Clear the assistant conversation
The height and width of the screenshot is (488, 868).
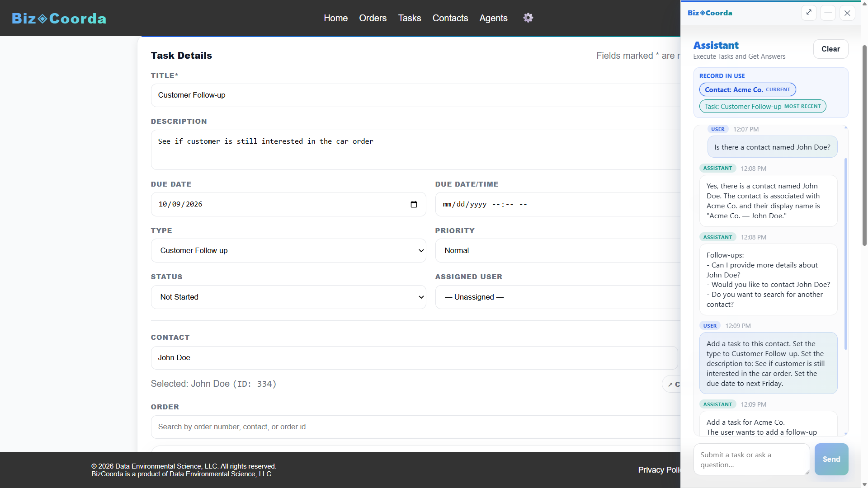830,49
